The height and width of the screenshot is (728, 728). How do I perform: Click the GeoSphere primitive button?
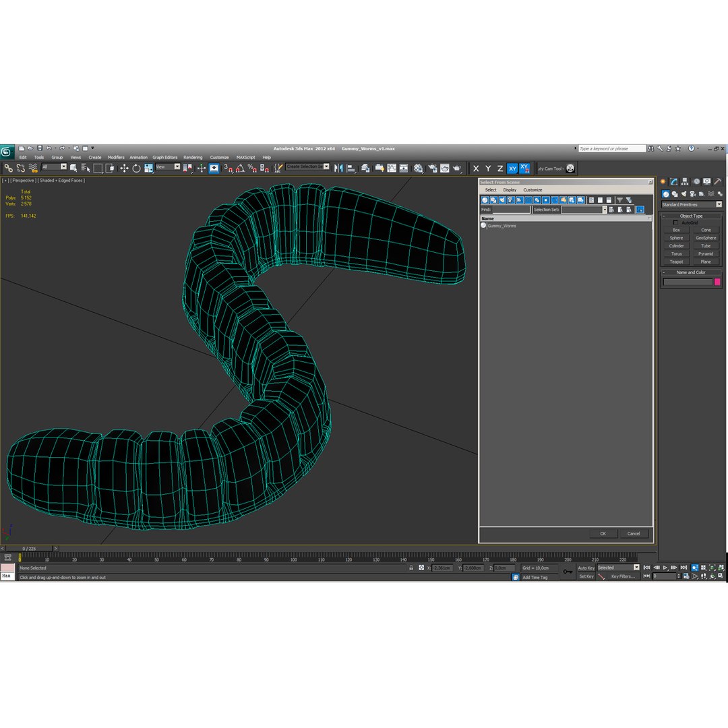coord(706,238)
